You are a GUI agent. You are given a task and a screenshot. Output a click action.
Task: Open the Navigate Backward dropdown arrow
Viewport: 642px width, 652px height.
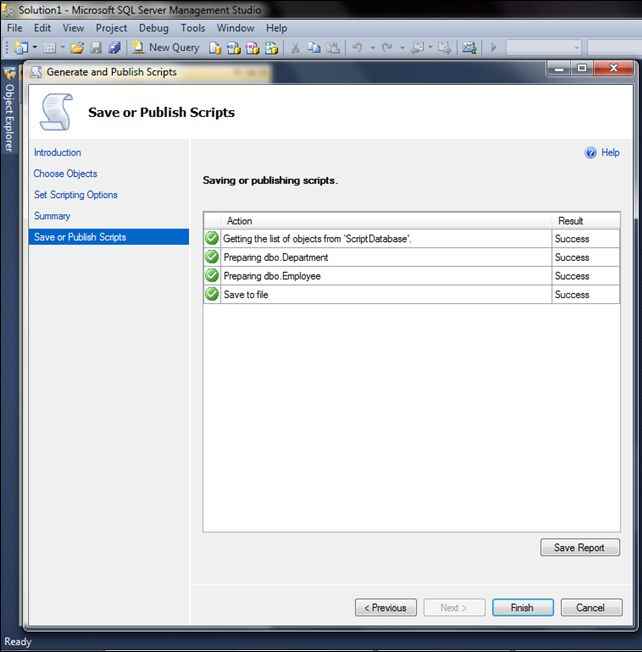[x=430, y=48]
